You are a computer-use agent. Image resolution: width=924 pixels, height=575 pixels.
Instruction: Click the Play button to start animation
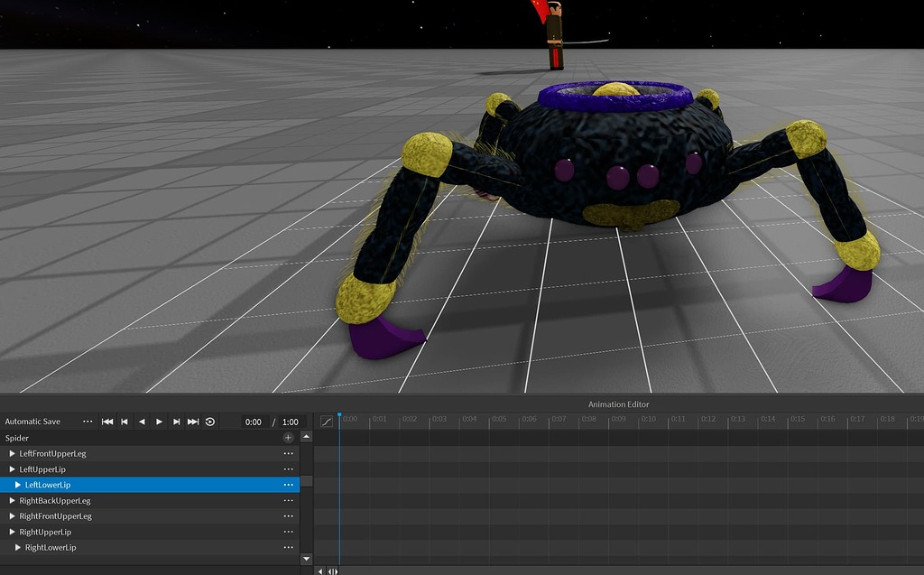pyautogui.click(x=159, y=422)
